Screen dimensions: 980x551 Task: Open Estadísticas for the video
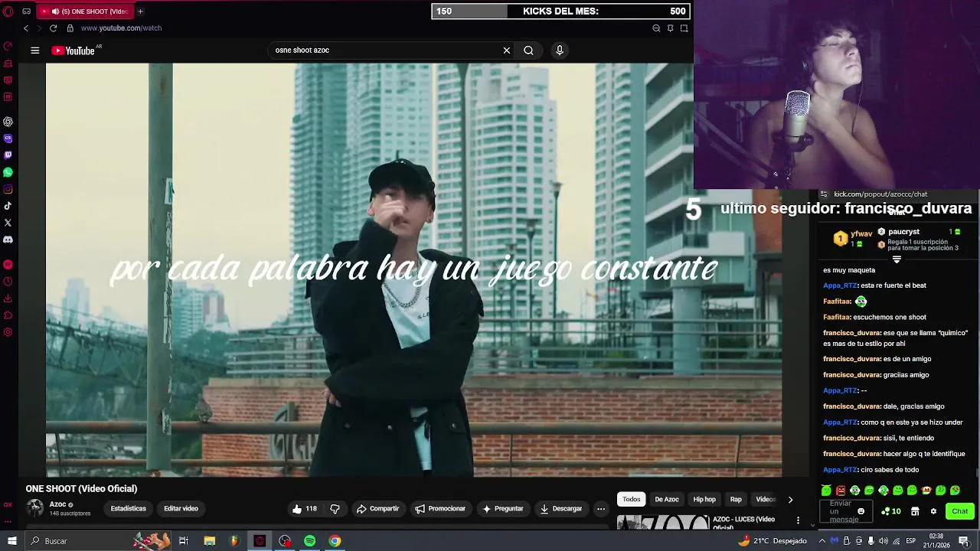[128, 509]
